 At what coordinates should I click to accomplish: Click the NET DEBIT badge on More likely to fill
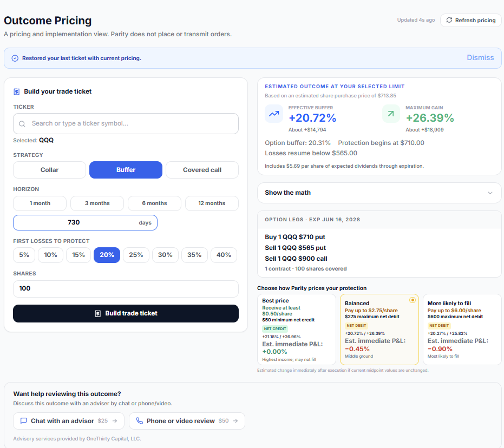(x=439, y=326)
